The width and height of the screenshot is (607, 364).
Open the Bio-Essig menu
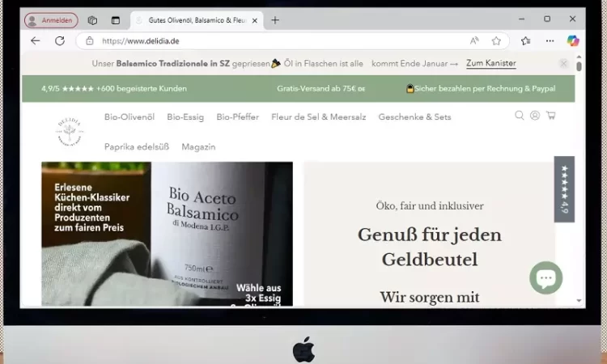click(x=185, y=116)
